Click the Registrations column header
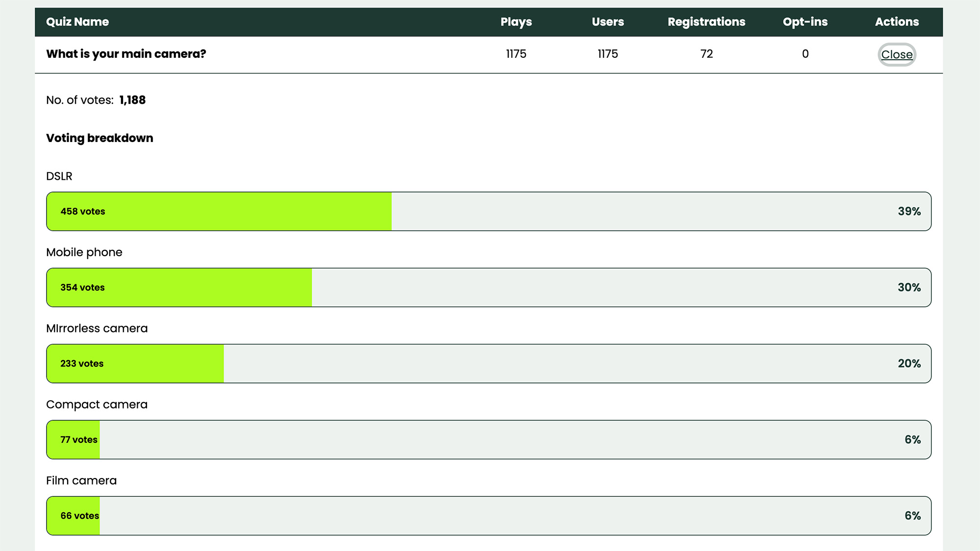The height and width of the screenshot is (551, 980). (x=706, y=22)
